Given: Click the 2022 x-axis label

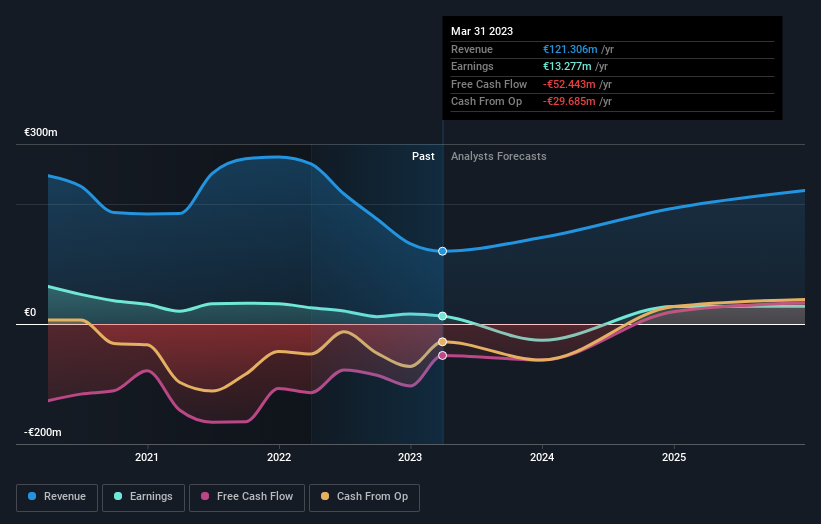Looking at the screenshot, I should click(279, 457).
